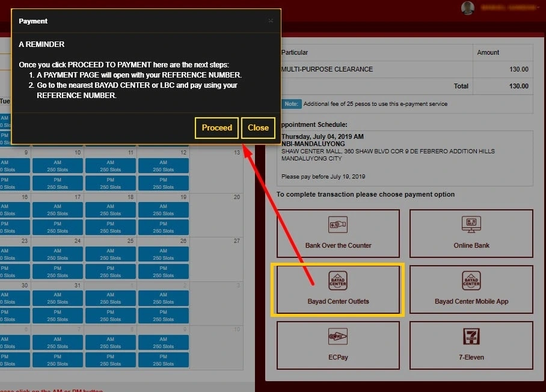Select PM 250 Slots for day 17
Image resolution: width=546 pixels, height=392 pixels.
coord(58,227)
